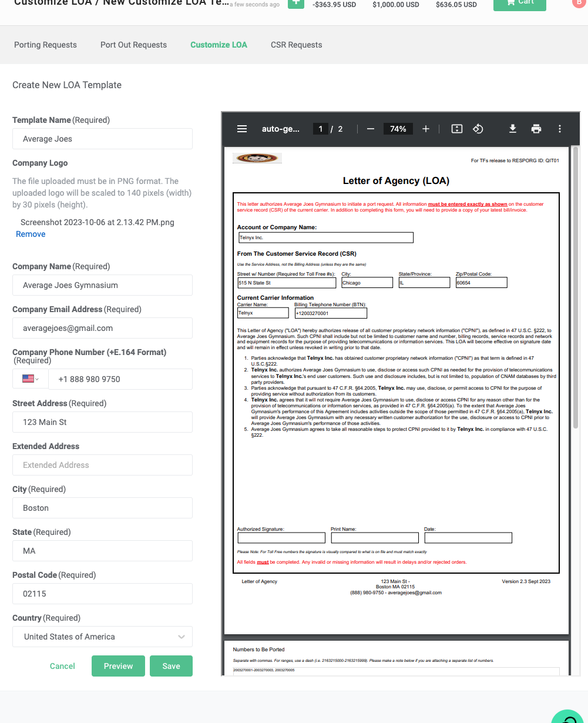Click the PDF zoom percentage 74% box
This screenshot has width=588, height=723.
point(398,129)
